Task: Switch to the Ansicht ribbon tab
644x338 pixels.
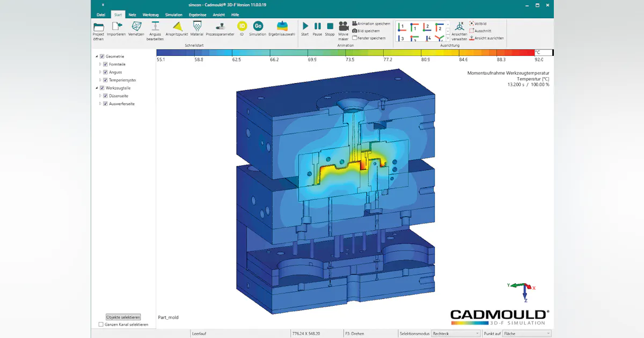Action: (x=219, y=14)
